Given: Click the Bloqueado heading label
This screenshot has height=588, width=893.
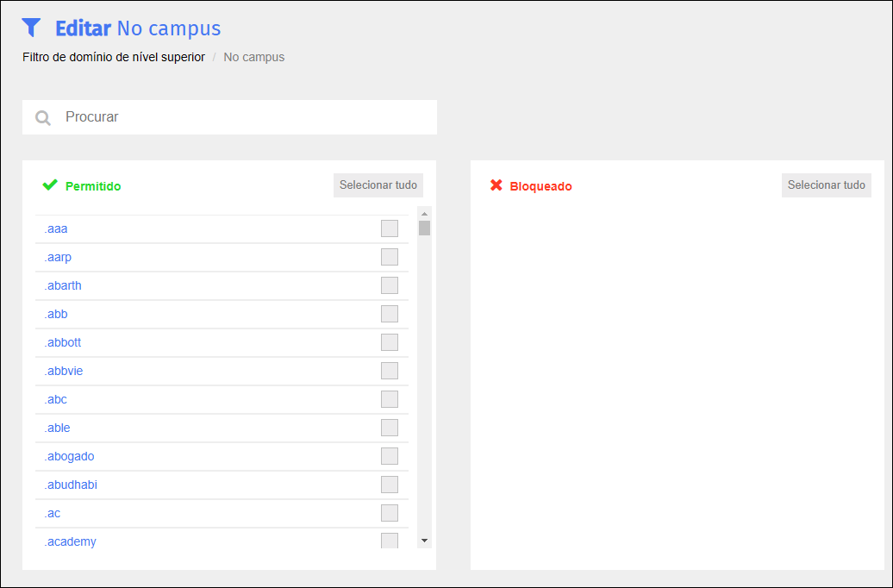Looking at the screenshot, I should pos(540,186).
